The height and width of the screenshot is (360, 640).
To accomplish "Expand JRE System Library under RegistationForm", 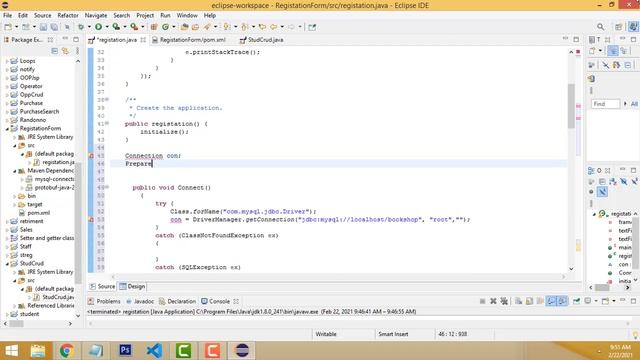I will [x=15, y=137].
